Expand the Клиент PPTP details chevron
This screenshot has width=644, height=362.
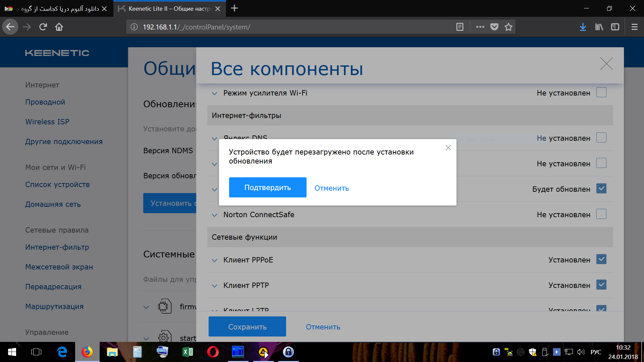click(215, 286)
